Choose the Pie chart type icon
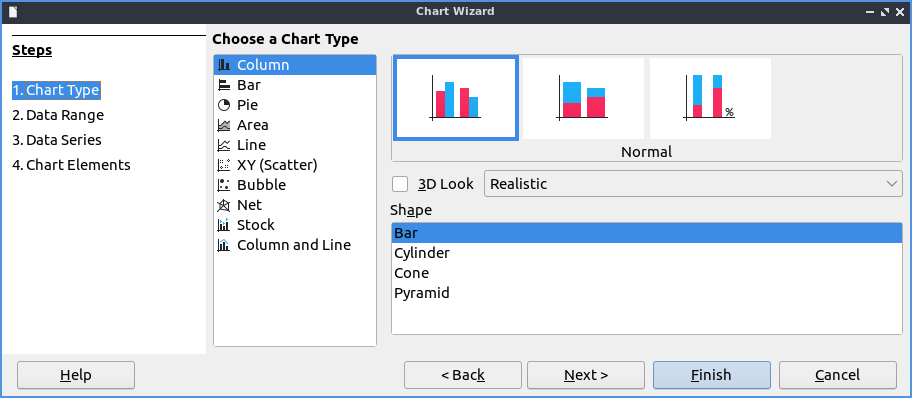The width and height of the screenshot is (912, 398). [223, 105]
